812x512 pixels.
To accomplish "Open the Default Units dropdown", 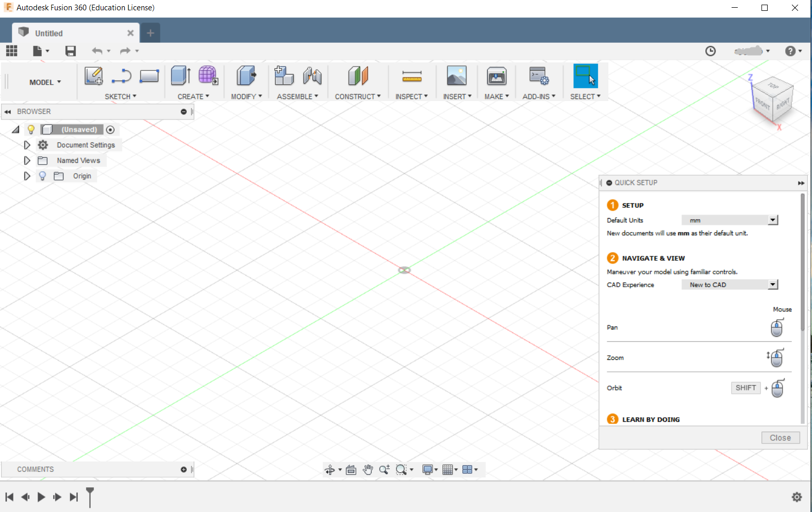I will 772,220.
